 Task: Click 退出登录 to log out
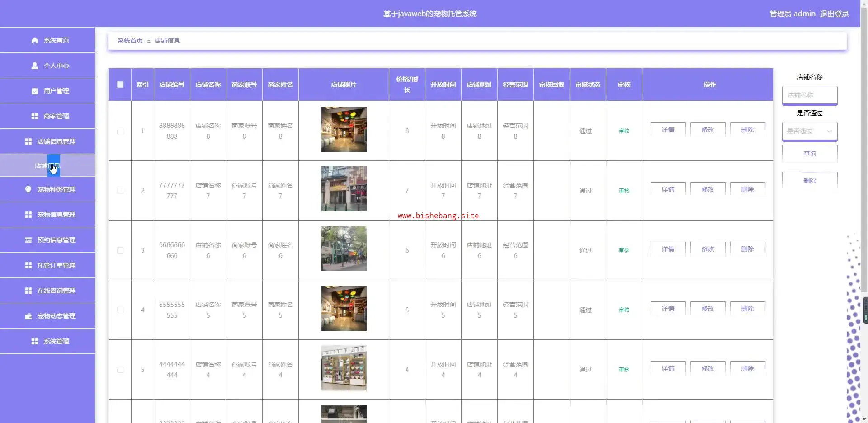(834, 14)
